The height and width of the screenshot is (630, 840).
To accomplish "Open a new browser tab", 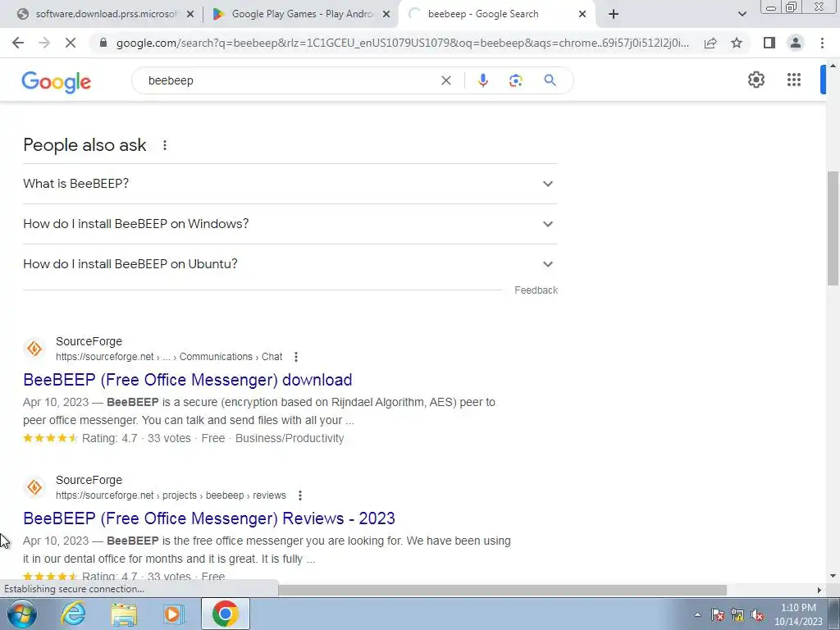I will pos(614,15).
